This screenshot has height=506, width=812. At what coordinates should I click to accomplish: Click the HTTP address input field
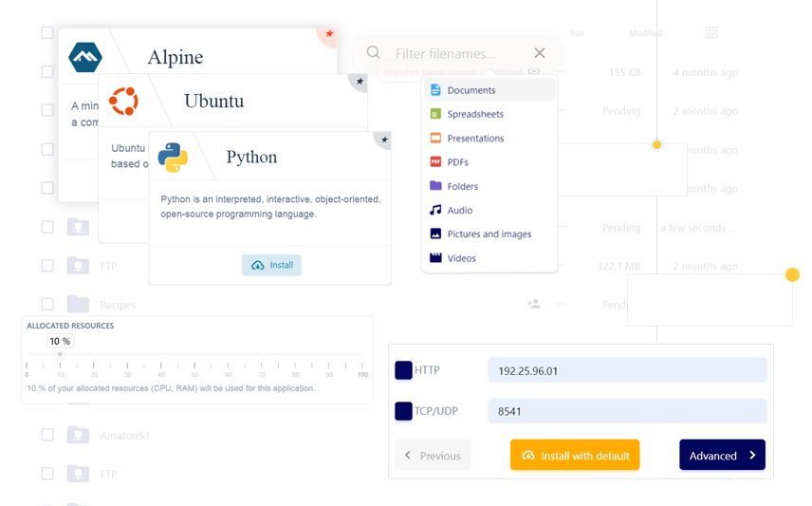tap(626, 370)
